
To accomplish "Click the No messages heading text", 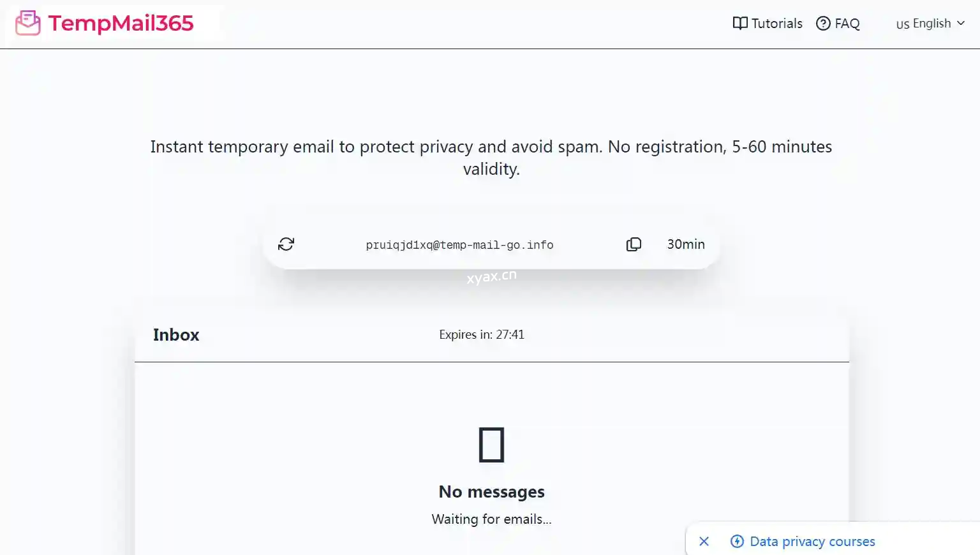I will pos(491,492).
